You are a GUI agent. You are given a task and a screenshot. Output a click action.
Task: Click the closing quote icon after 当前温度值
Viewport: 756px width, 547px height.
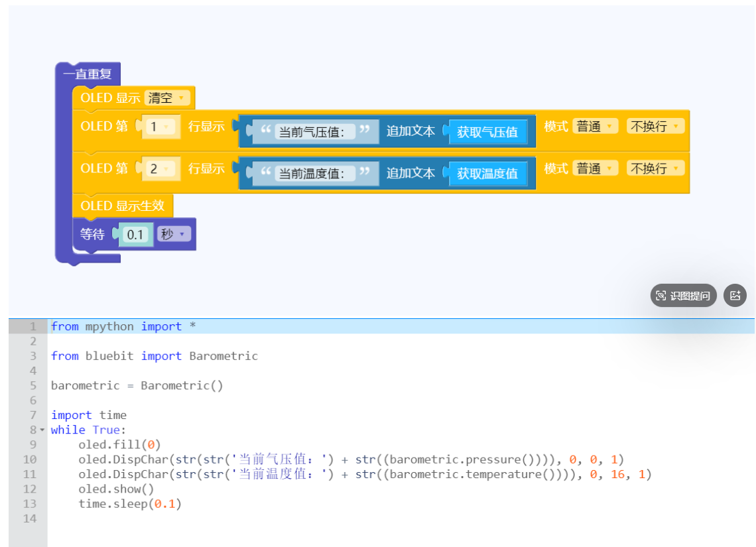point(365,172)
